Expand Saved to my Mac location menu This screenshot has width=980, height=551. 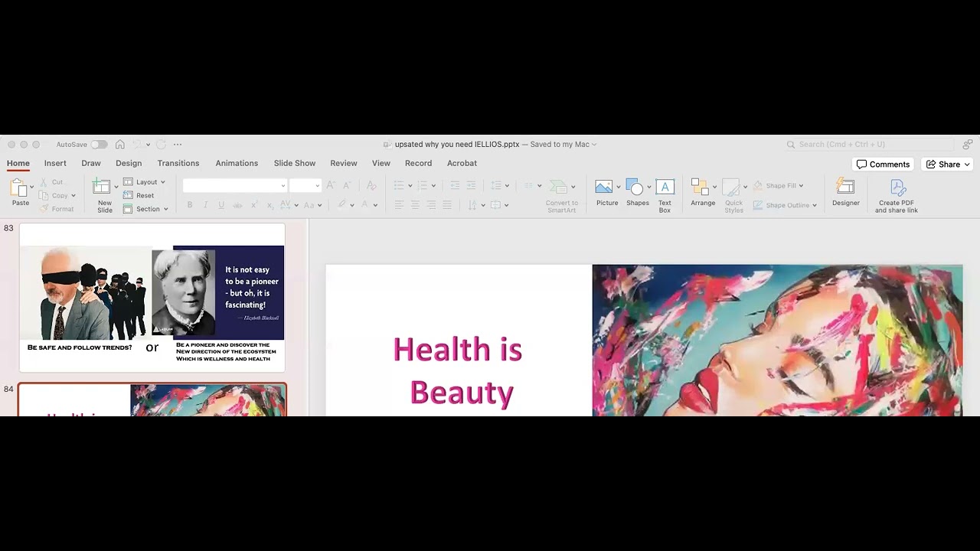click(x=563, y=144)
